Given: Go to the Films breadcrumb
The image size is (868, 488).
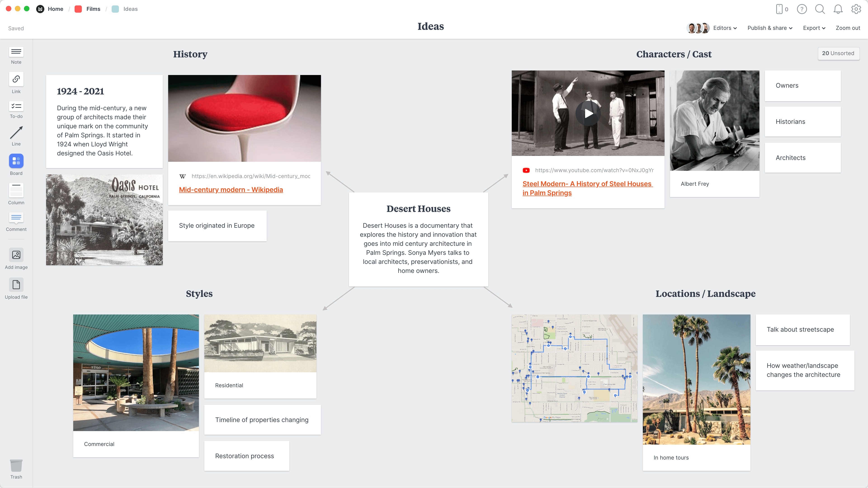Looking at the screenshot, I should (x=93, y=9).
